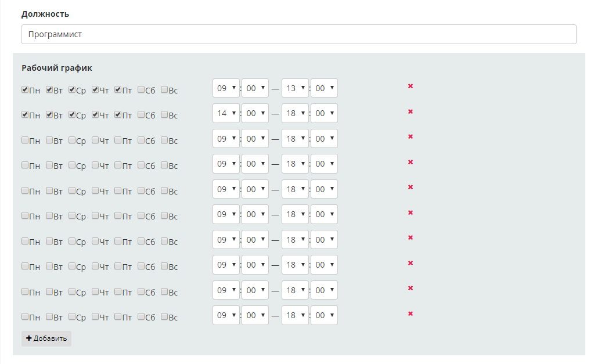The width and height of the screenshot is (594, 364).
Task: Uncheck Пн in the 09:00–13:00 row
Action: tap(25, 90)
